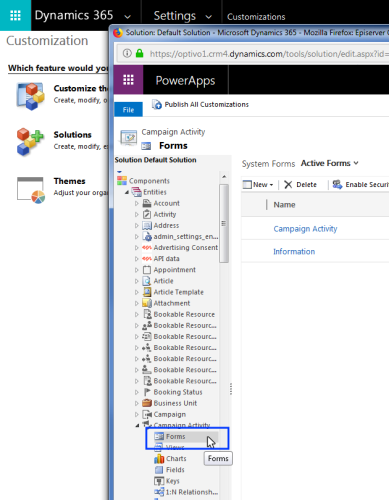Click the Solutions cubes icon
The width and height of the screenshot is (389, 500).
(30, 142)
